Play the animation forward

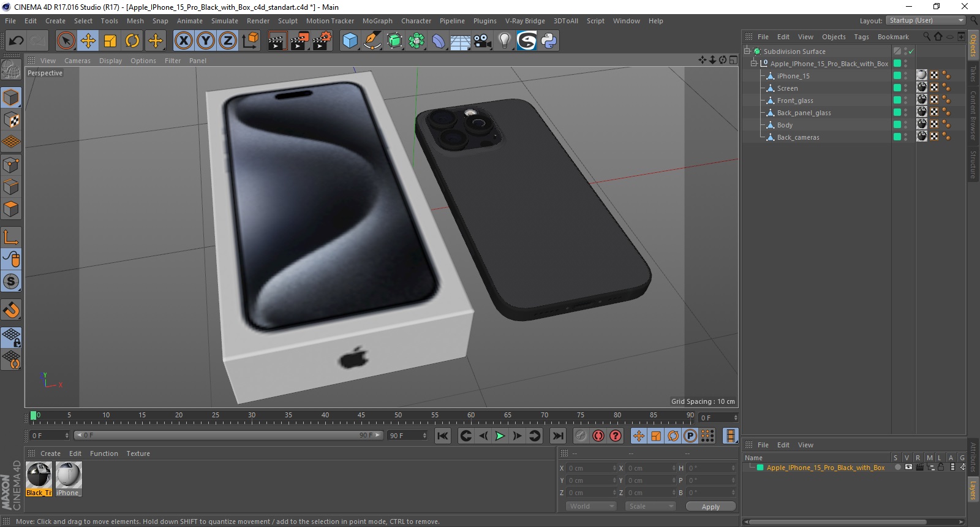(x=500, y=436)
